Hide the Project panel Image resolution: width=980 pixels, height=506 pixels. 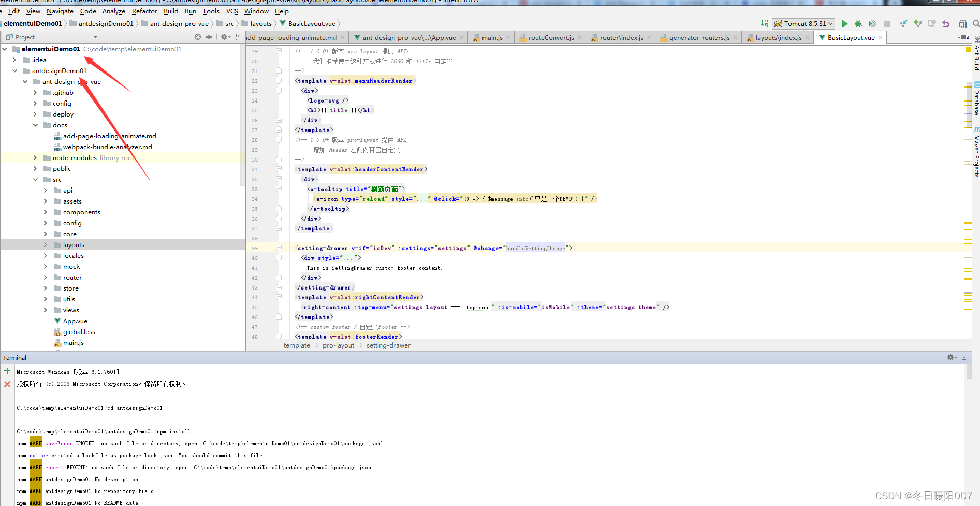(x=238, y=37)
